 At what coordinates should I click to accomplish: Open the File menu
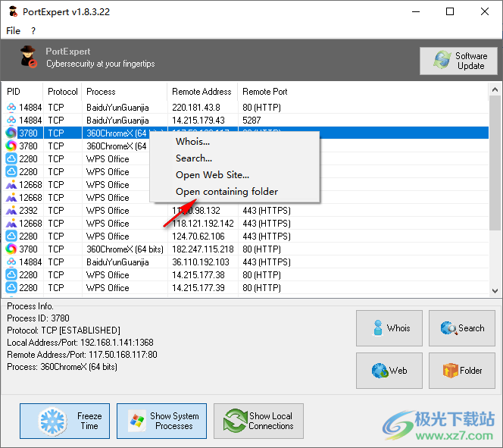(13, 31)
